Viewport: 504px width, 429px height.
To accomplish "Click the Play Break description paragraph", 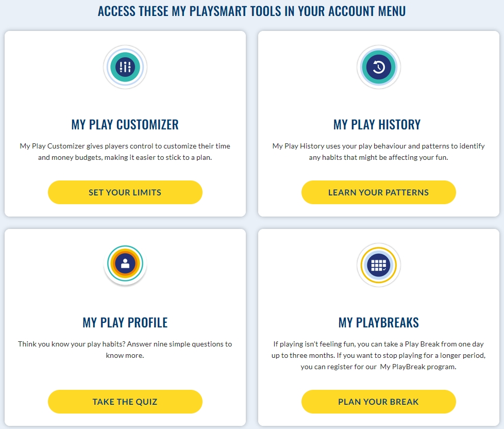I will point(378,355).
